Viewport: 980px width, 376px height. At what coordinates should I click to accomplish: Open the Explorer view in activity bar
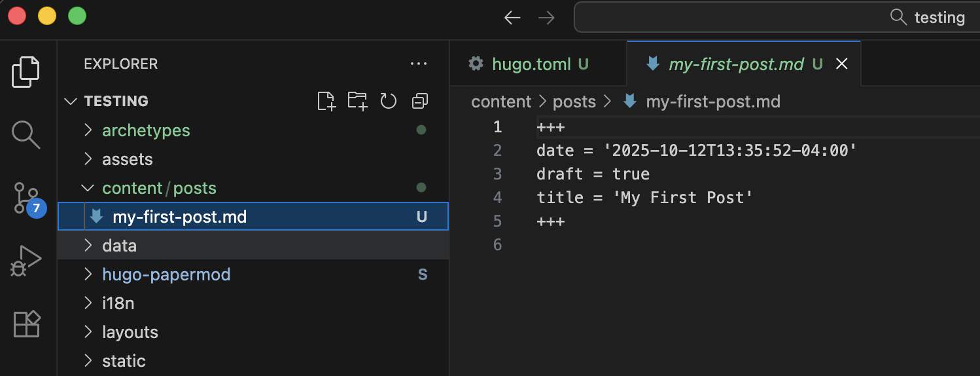pos(26,71)
